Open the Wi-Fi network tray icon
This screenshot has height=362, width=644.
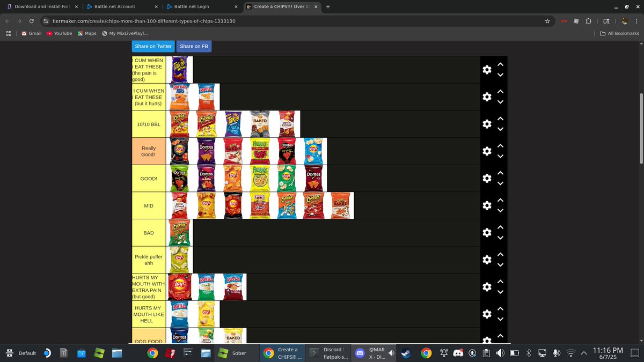tap(570, 353)
